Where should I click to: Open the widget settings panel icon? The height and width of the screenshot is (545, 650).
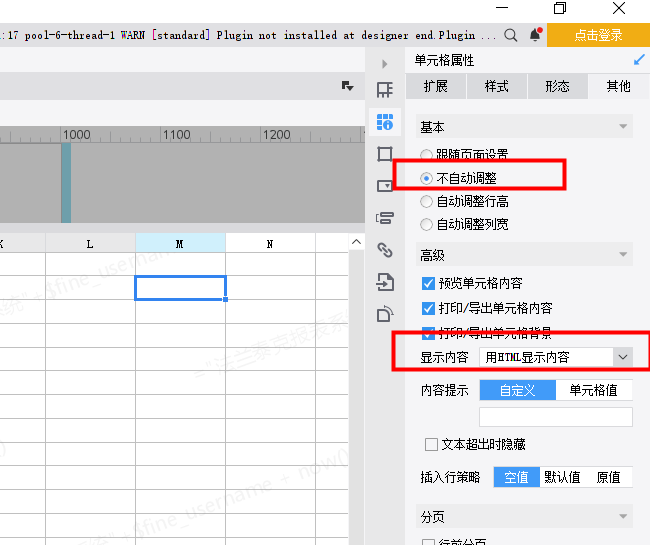click(385, 185)
